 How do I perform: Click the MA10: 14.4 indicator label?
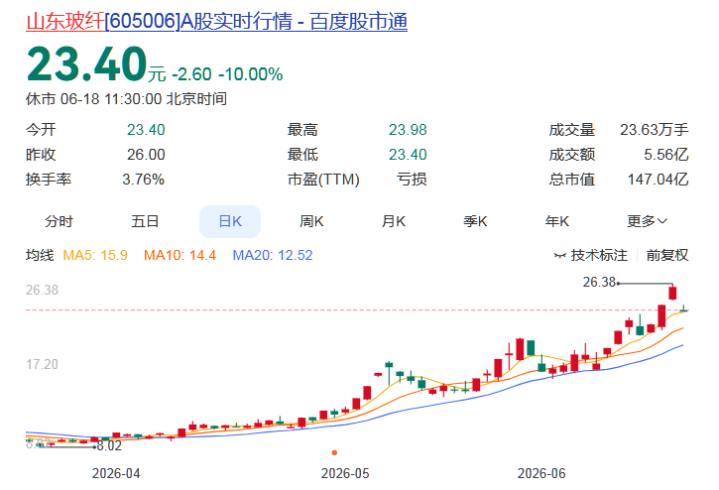click(x=180, y=255)
